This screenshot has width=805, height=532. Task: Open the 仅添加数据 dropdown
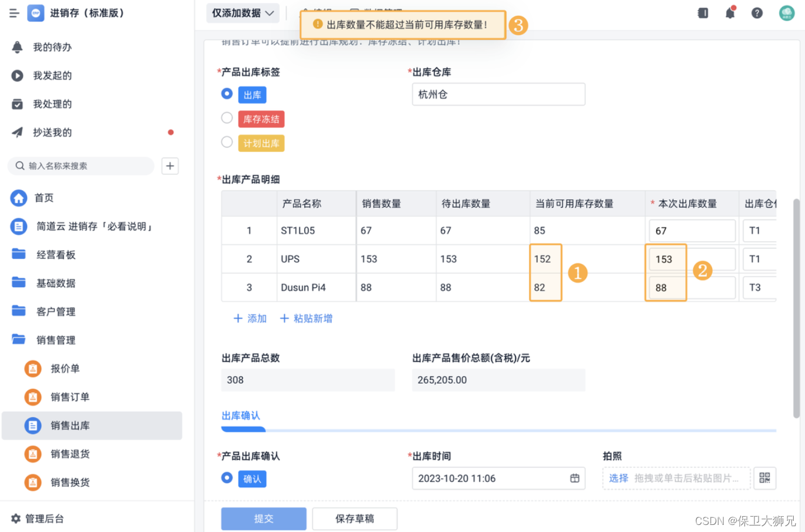tap(243, 13)
